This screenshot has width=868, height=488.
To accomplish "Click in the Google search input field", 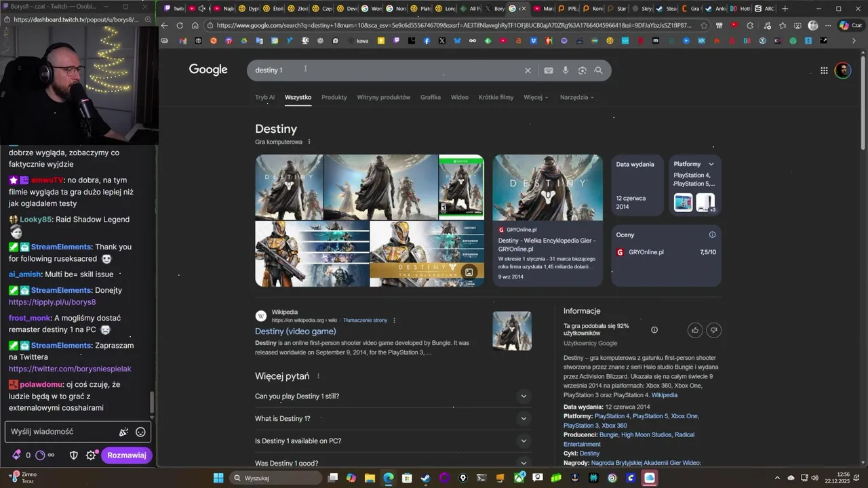I will 387,70.
